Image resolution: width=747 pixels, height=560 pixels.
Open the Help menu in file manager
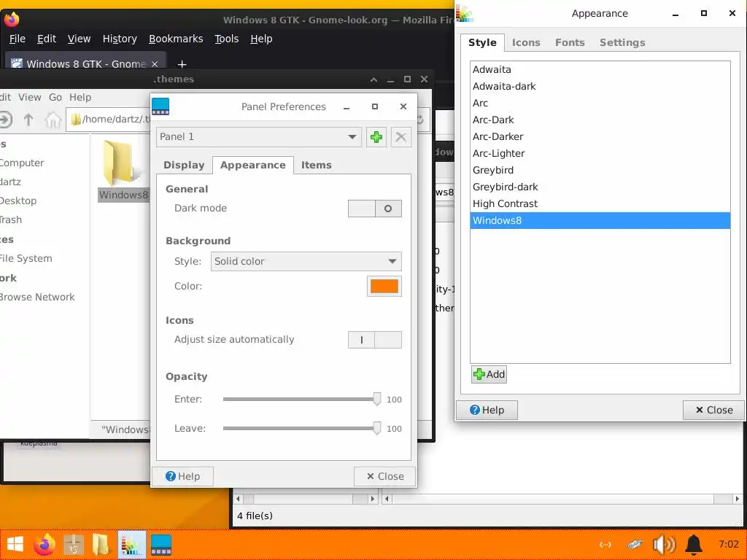click(x=80, y=98)
